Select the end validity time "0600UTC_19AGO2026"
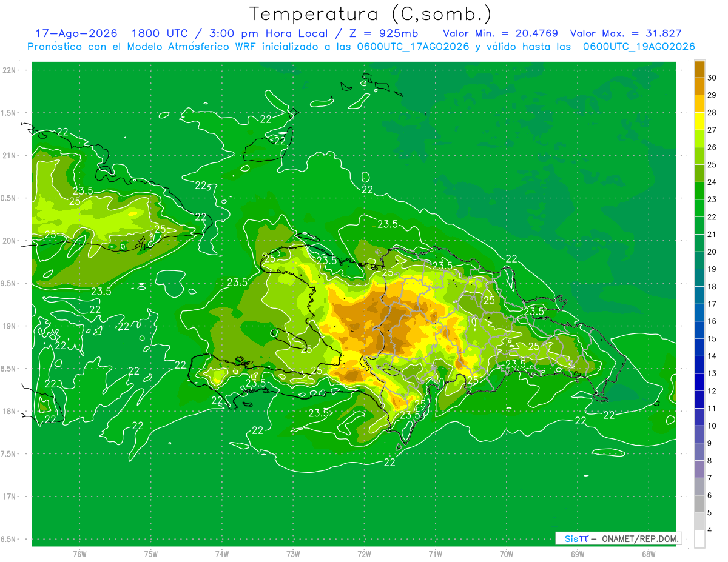728x562 pixels. tap(638, 47)
